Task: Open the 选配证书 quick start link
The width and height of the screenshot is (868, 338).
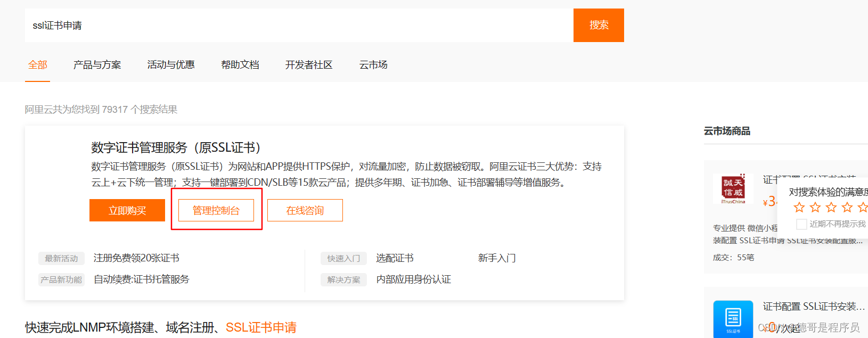Action: pos(395,258)
